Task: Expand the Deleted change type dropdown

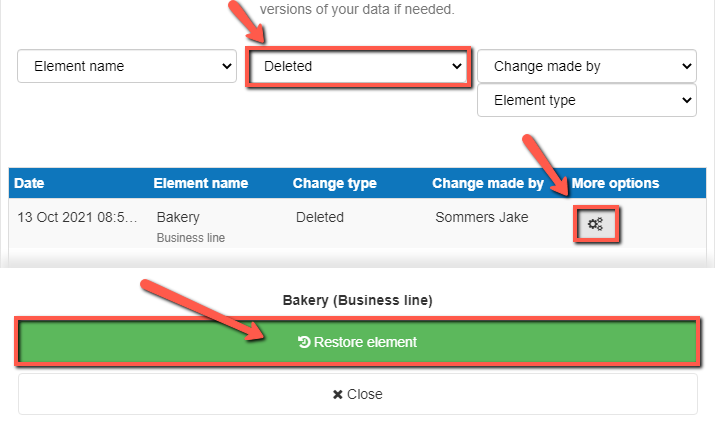Action: pos(358,66)
